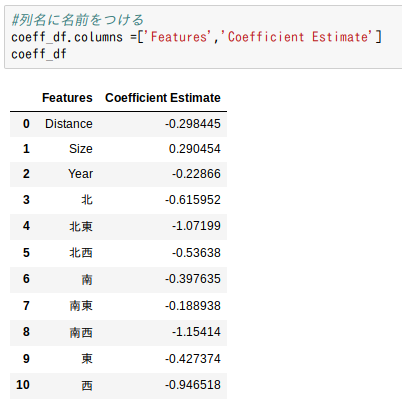Click the value -0.427374
The image size is (402, 407).
click(193, 359)
